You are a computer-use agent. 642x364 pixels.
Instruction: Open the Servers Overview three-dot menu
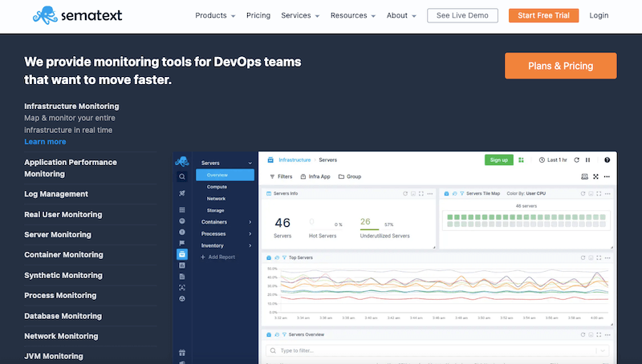tap(607, 334)
